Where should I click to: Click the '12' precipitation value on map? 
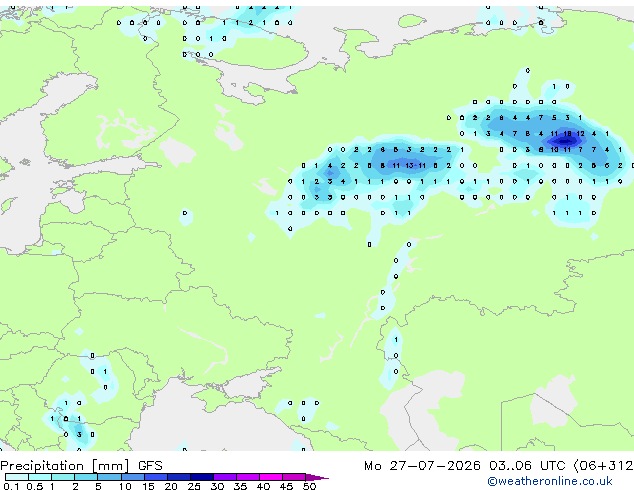click(x=581, y=133)
